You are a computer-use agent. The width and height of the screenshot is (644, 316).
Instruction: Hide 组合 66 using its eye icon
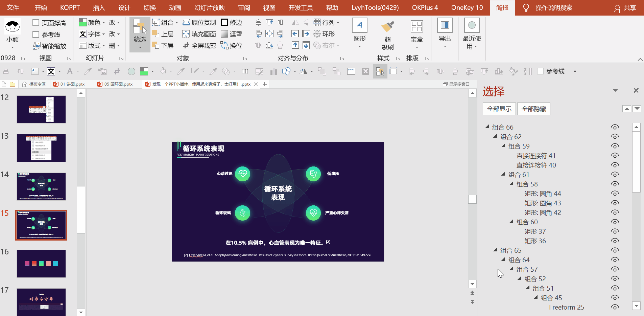point(615,127)
